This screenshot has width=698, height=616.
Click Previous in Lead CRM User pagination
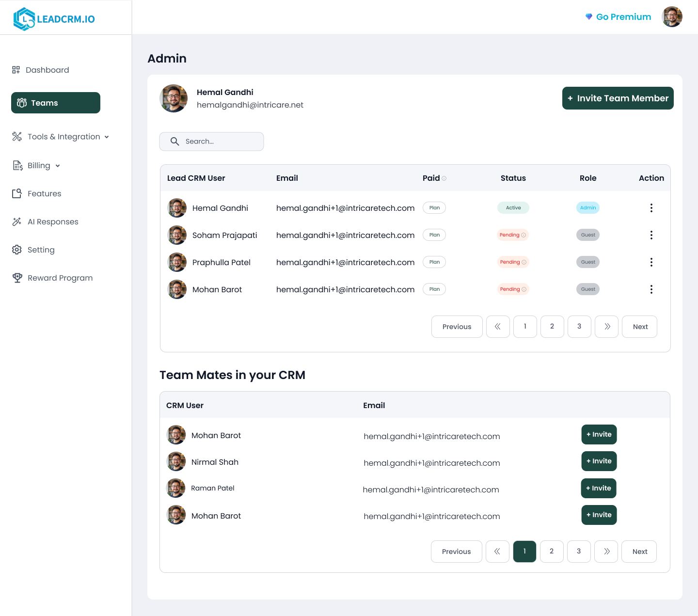tap(457, 327)
